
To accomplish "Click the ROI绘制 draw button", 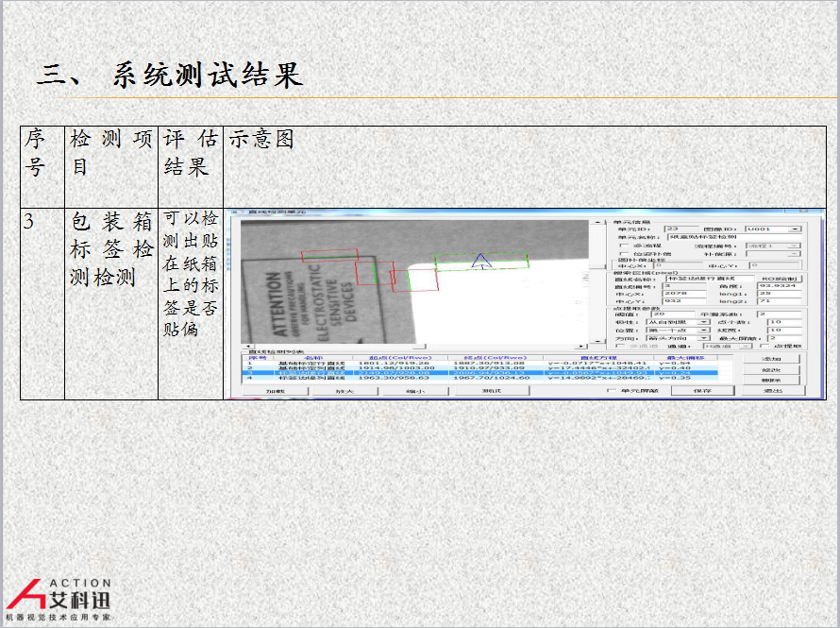I will click(x=780, y=279).
